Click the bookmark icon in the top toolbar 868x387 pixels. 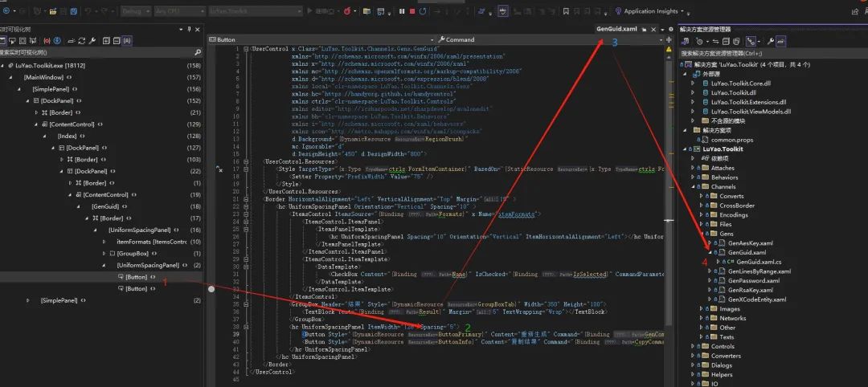(x=565, y=11)
